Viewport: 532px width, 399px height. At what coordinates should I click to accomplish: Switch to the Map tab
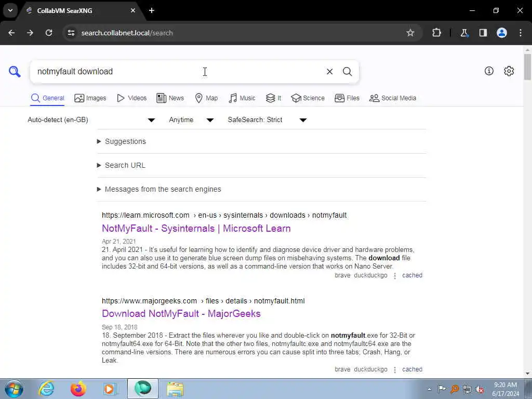[x=206, y=98]
